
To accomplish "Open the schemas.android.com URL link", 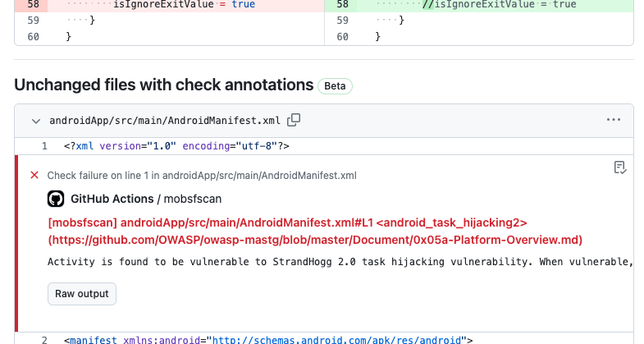I will (337, 340).
